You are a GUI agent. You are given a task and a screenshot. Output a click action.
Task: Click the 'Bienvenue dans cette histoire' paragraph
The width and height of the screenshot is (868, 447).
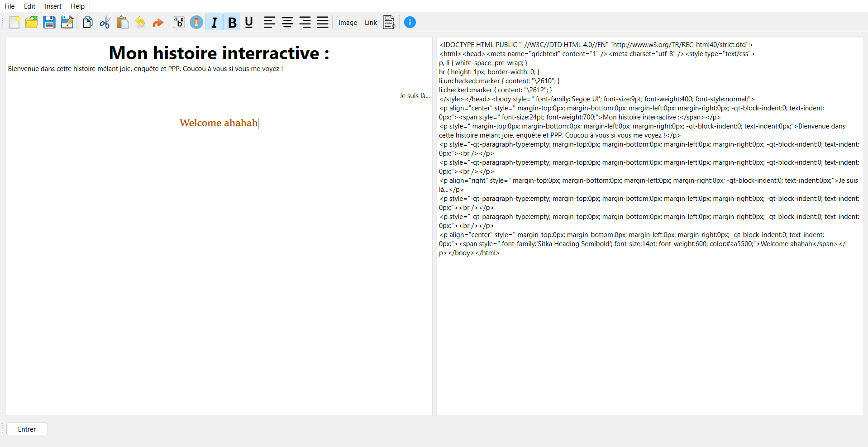[x=145, y=69]
